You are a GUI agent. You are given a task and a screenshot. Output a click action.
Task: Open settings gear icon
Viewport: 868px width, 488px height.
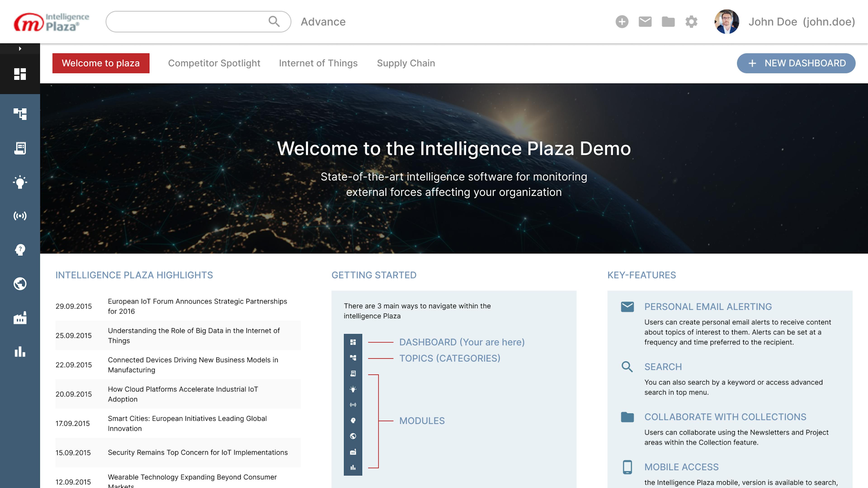691,21
